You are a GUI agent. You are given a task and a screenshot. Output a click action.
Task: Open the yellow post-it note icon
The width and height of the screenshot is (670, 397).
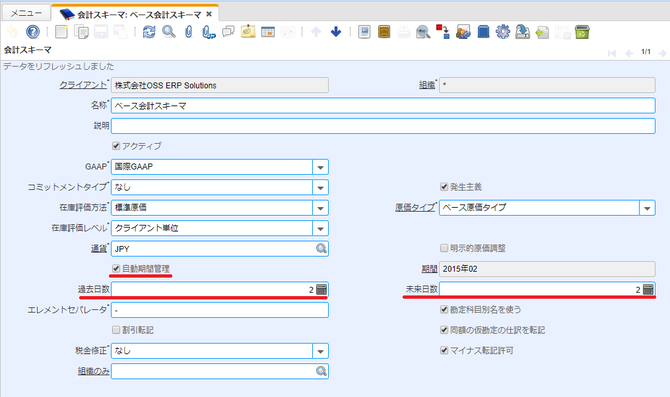pyautogui.click(x=248, y=32)
